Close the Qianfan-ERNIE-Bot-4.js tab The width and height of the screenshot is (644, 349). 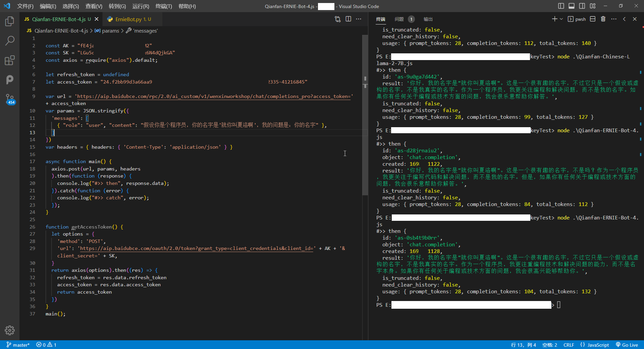(97, 19)
